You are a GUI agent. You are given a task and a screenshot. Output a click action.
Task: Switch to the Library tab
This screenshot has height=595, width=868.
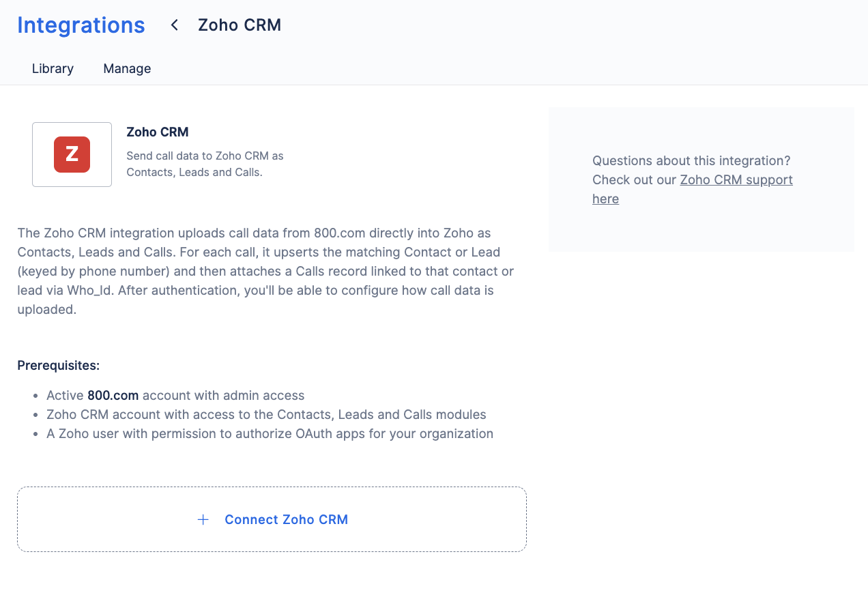53,69
